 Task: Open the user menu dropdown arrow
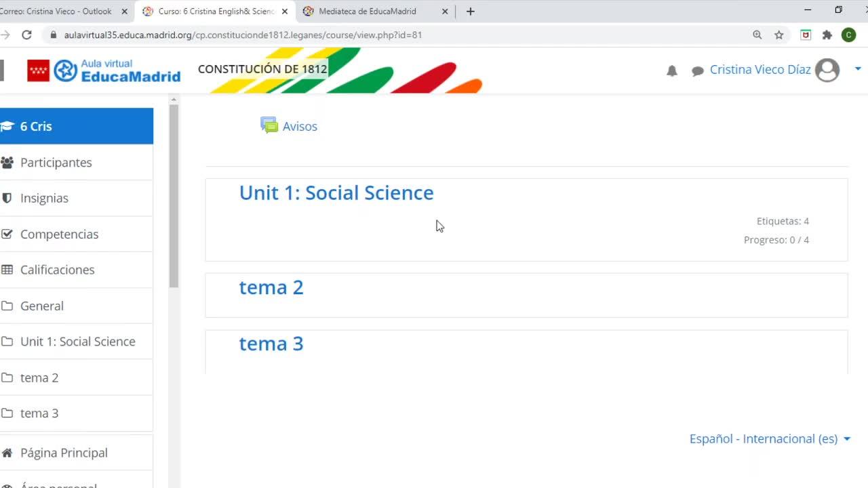point(858,68)
